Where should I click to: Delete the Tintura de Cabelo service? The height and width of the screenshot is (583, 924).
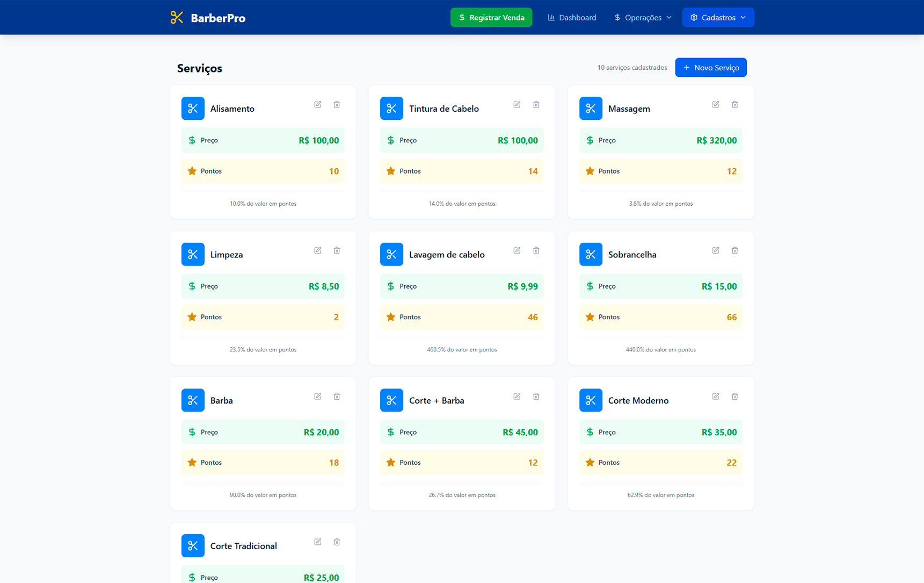click(x=536, y=105)
